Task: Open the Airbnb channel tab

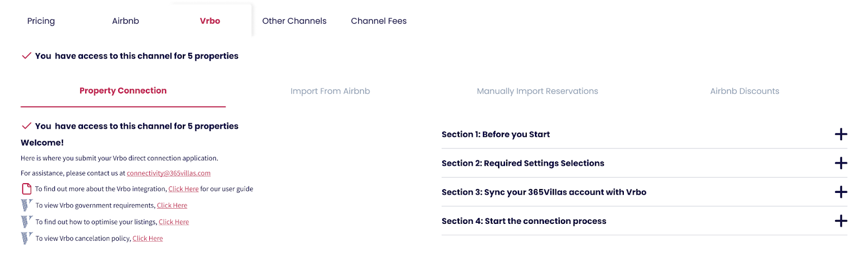Action: point(125,21)
